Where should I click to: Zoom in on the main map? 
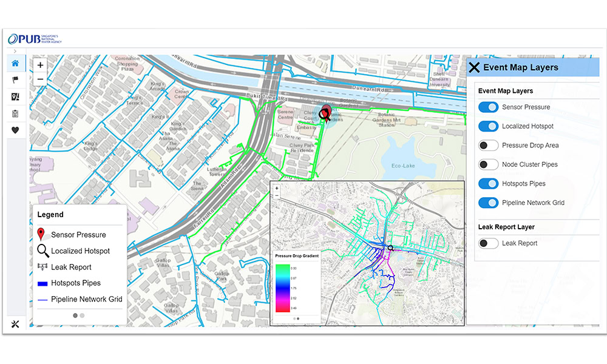[x=40, y=65]
